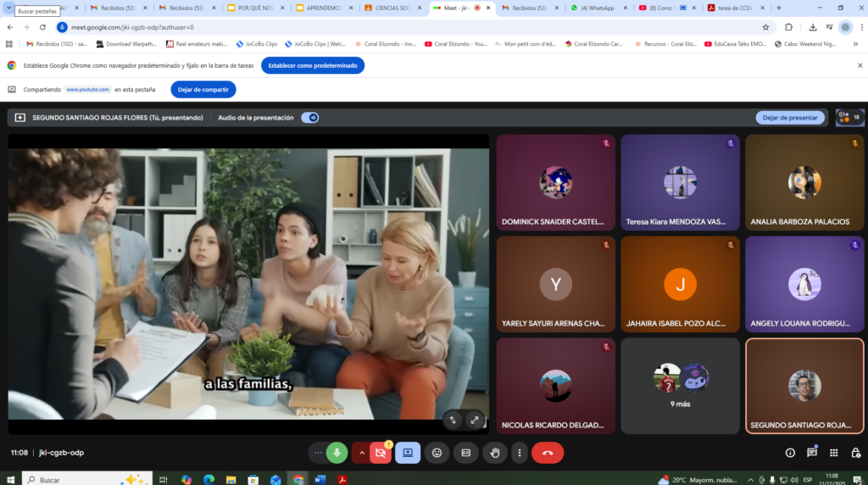Mute the microphone in the call bar

337,453
